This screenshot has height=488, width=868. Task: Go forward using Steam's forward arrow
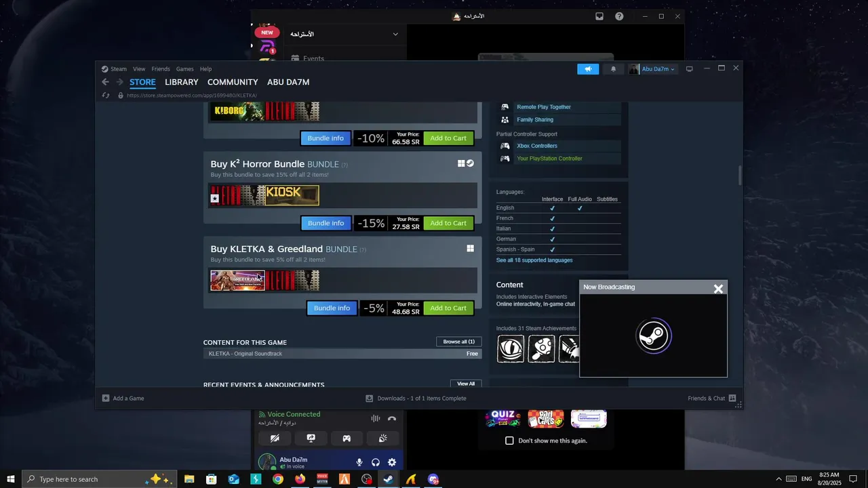point(120,82)
